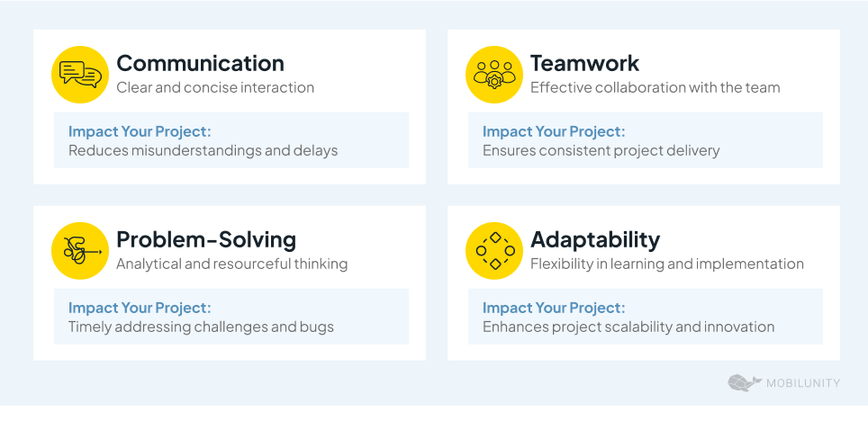The height and width of the screenshot is (430, 868).
Task: Select the Teamwork heading
Action: [584, 63]
